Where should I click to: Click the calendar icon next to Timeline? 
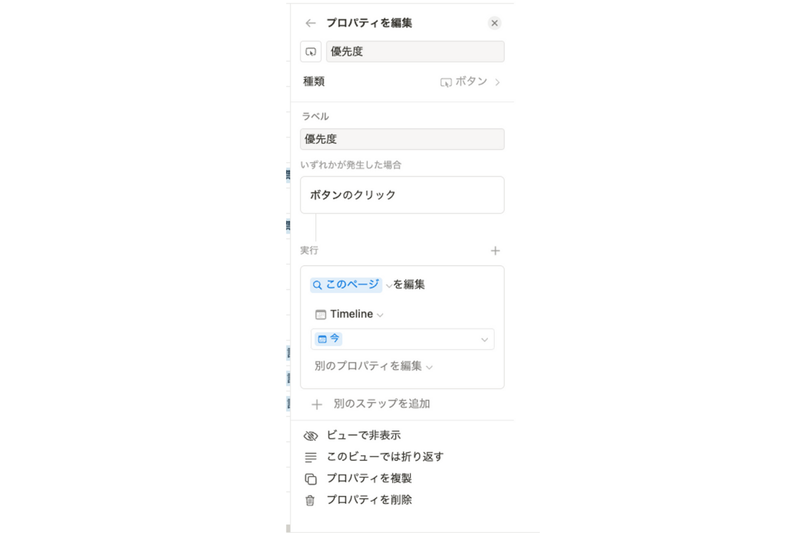(x=320, y=315)
